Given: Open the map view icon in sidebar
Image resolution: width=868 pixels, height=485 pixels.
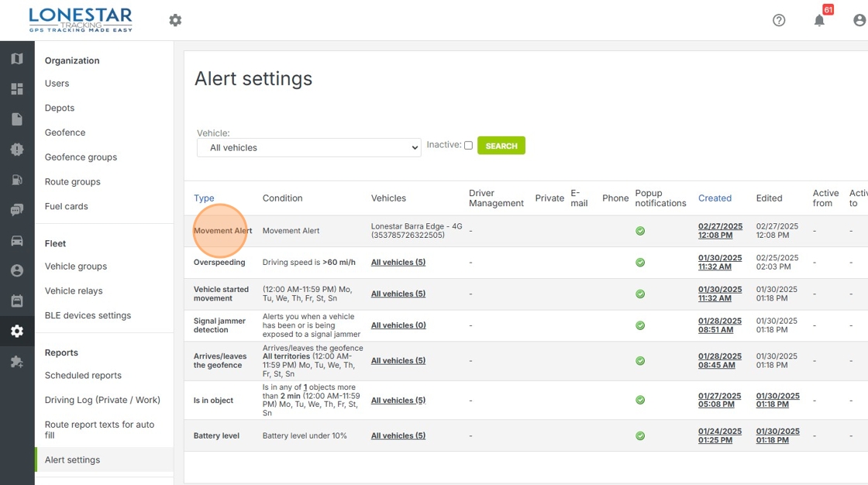Looking at the screenshot, I should tap(17, 59).
